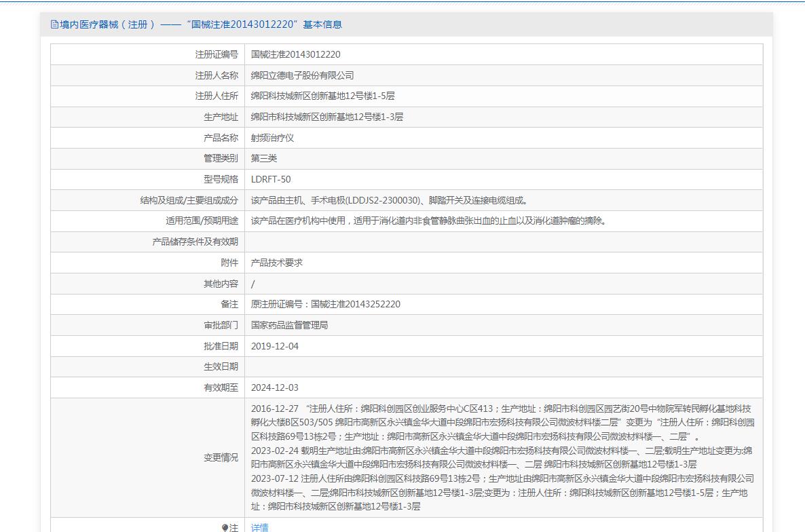Click the 变更情况 row label
The image size is (805, 532).
point(221,457)
